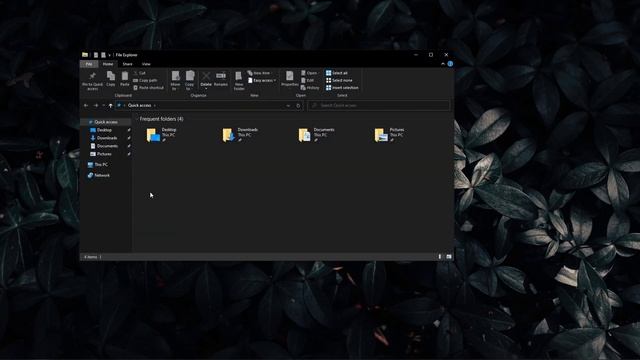Click Invert selection in ribbon

point(342,88)
